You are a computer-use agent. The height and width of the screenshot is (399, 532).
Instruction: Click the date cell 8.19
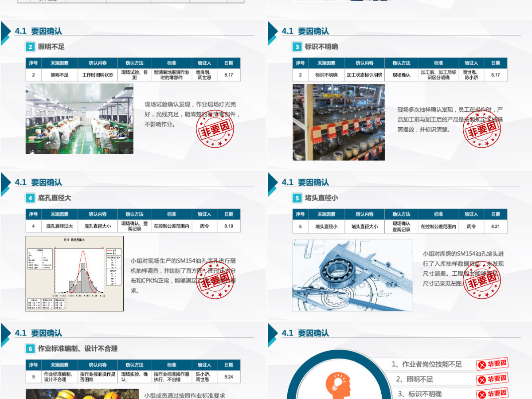pyautogui.click(x=228, y=226)
